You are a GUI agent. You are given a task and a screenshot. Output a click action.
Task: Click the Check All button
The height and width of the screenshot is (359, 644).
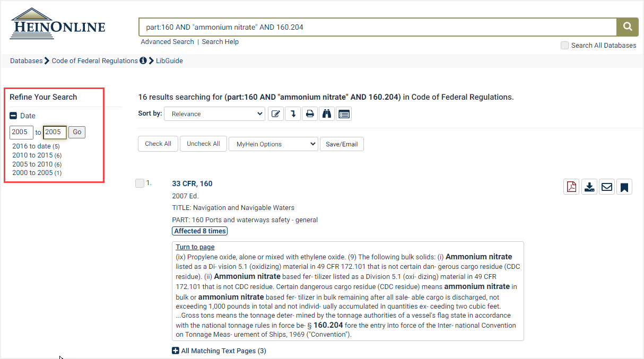click(x=158, y=144)
